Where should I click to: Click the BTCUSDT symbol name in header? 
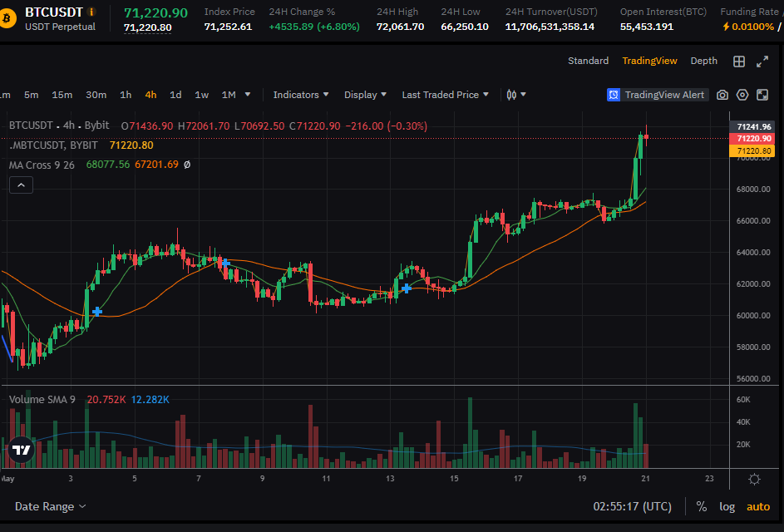pos(53,12)
